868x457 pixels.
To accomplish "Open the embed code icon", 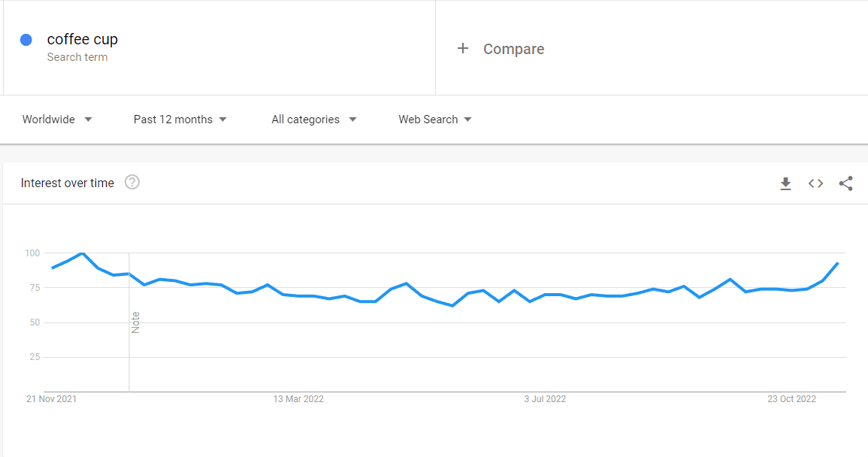I will tap(815, 183).
